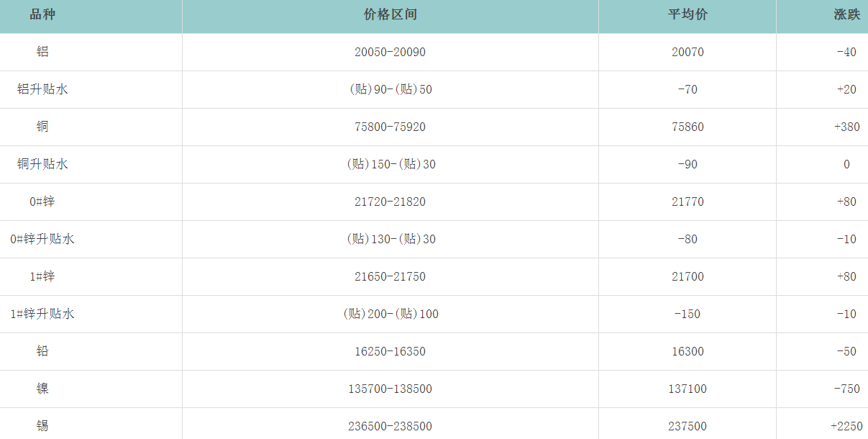The width and height of the screenshot is (868, 439).
Task: Click the 铜升贴水 row label
Action: coord(42,164)
